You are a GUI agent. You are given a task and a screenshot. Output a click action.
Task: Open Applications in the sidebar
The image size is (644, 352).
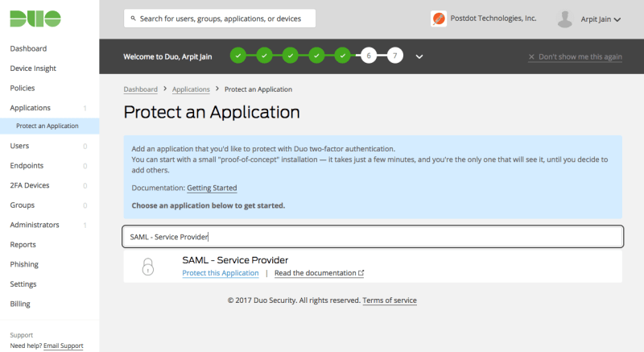click(x=30, y=108)
